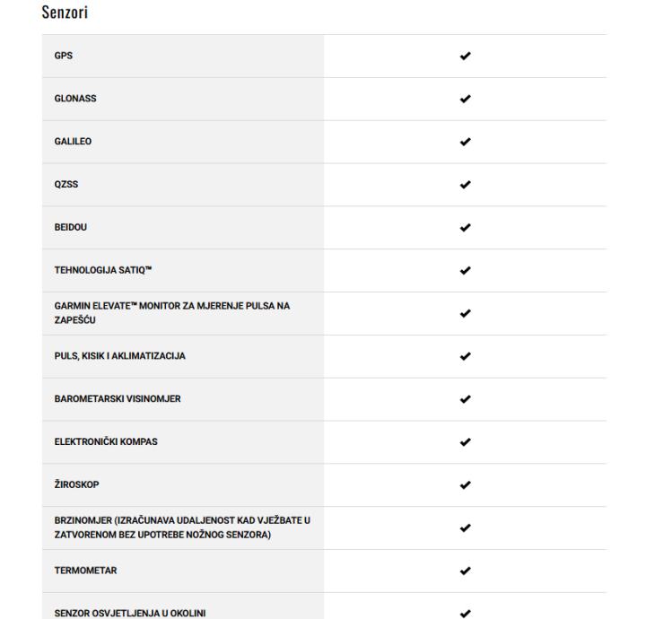This screenshot has width=672, height=619.
Task: Select the checkmark beside Elektronički kompas
Action: [x=465, y=442]
